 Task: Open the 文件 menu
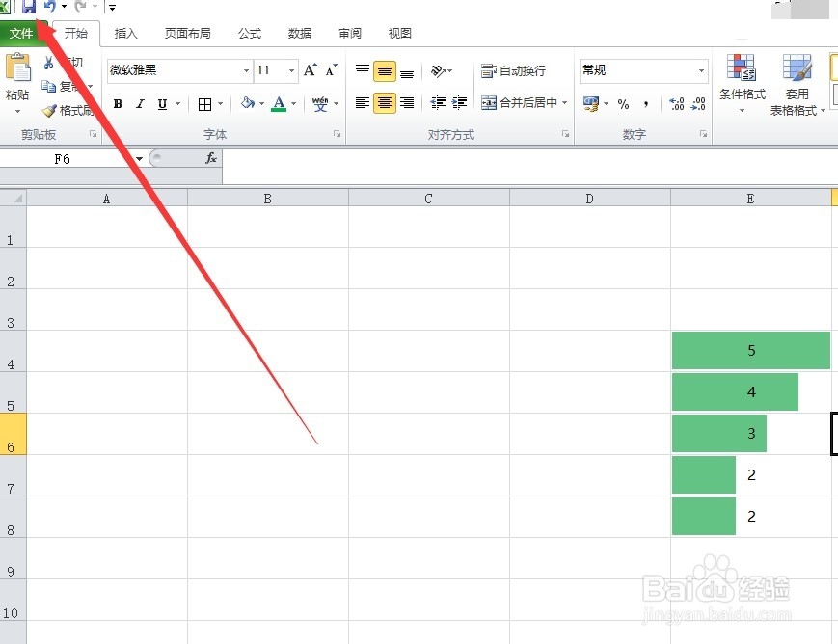tap(23, 32)
